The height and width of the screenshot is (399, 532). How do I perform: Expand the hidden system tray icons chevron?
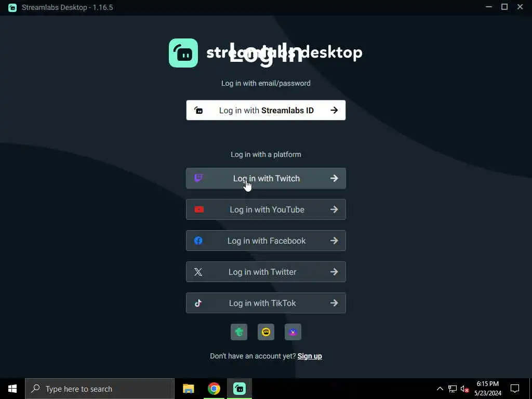440,389
